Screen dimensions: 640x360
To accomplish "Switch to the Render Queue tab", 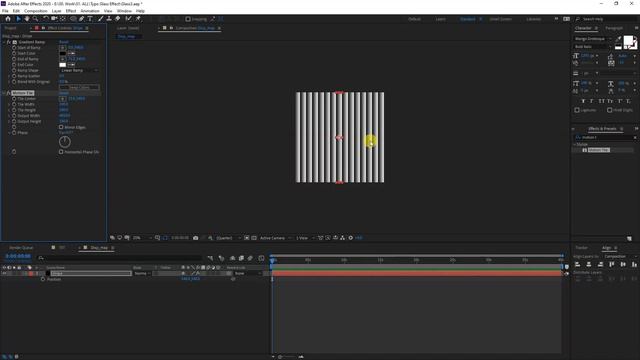I will [x=21, y=248].
